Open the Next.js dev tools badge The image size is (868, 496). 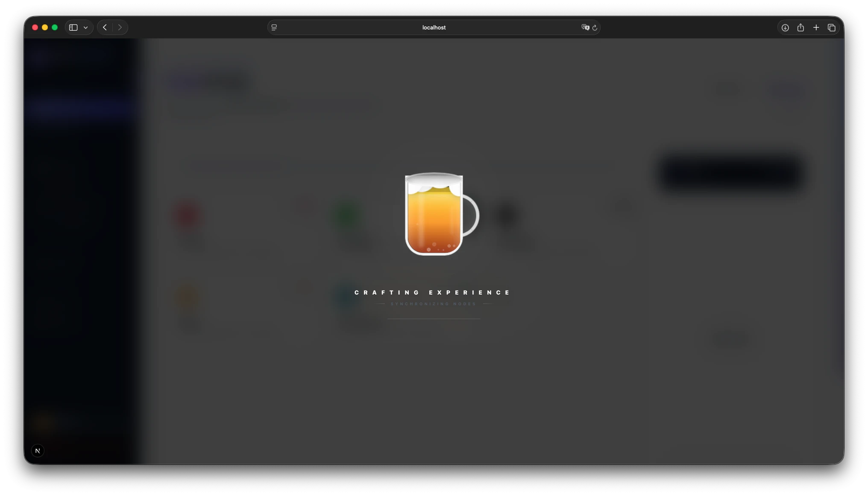(38, 451)
